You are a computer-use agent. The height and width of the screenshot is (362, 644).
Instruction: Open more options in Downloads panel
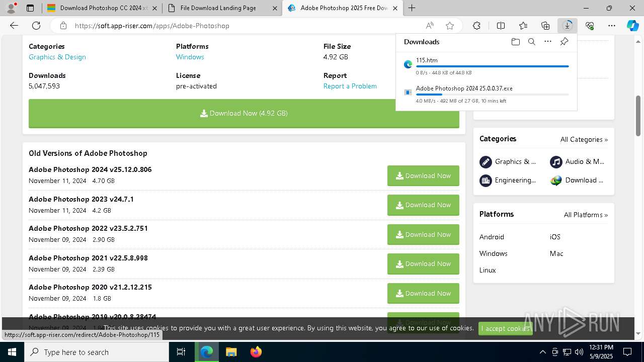[548, 42]
